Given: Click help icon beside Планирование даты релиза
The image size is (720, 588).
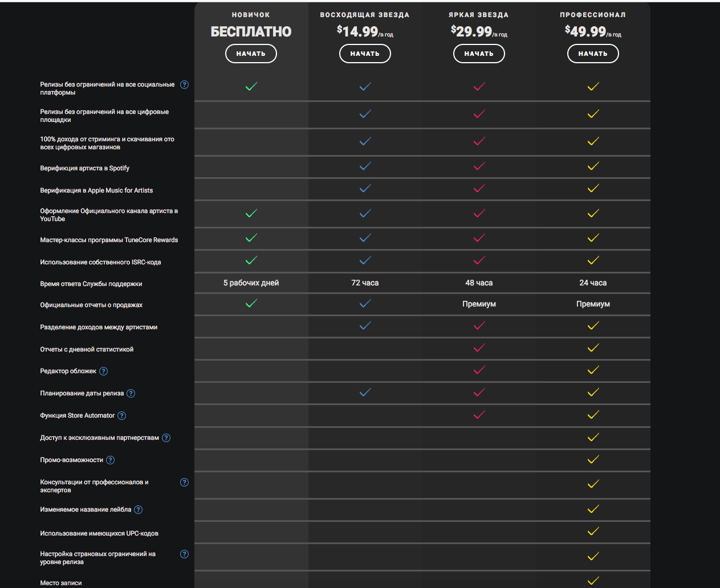Looking at the screenshot, I should 131,394.
